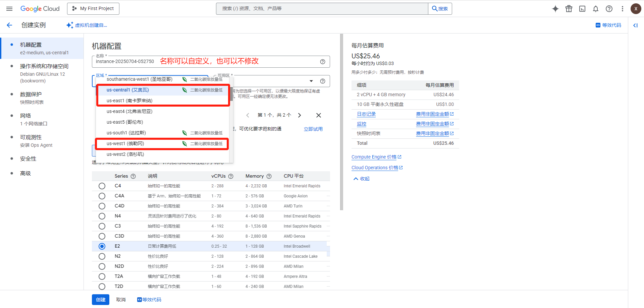Open the main navigation hamburger menu

[x=9, y=9]
